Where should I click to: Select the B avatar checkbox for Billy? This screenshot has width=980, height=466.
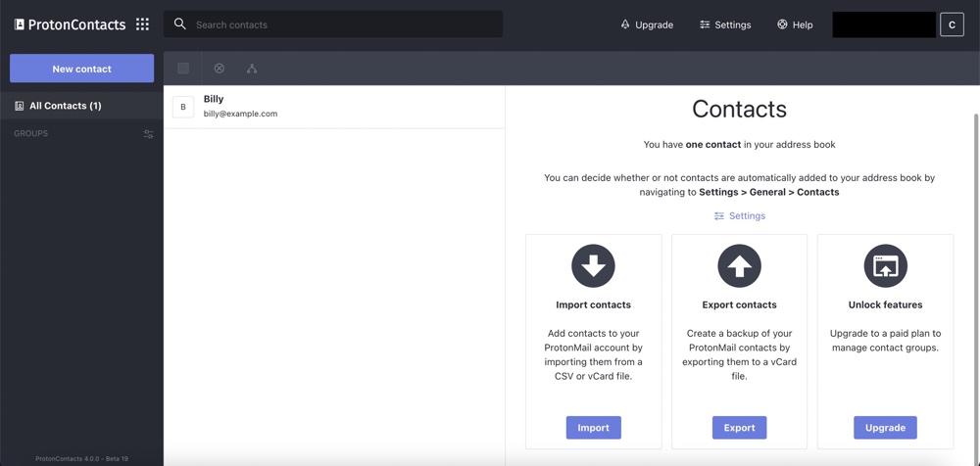[183, 107]
